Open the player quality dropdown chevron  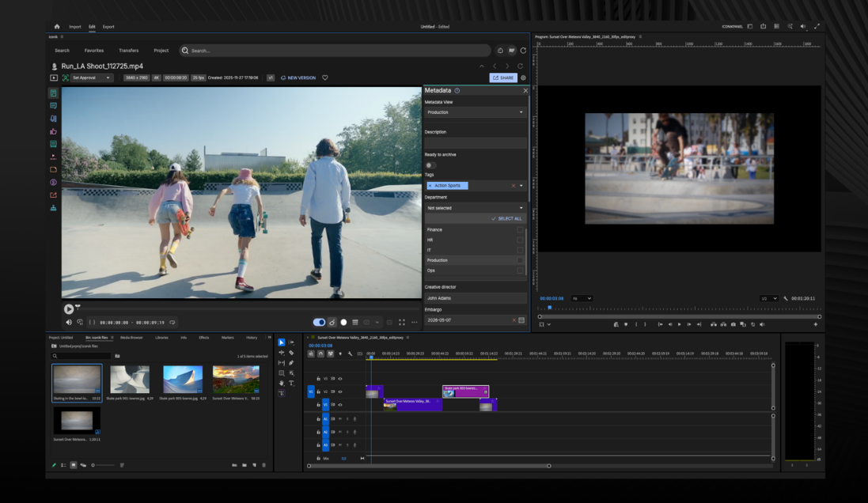[x=377, y=322]
